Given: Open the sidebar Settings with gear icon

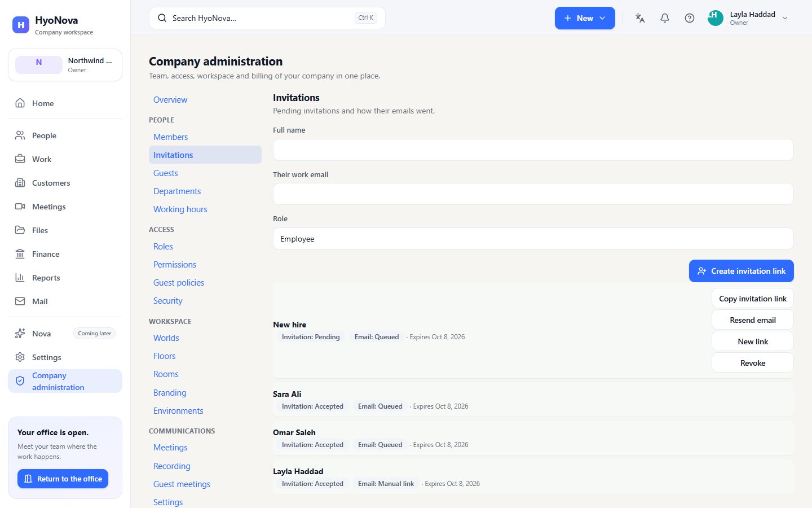Looking at the screenshot, I should pos(65,357).
